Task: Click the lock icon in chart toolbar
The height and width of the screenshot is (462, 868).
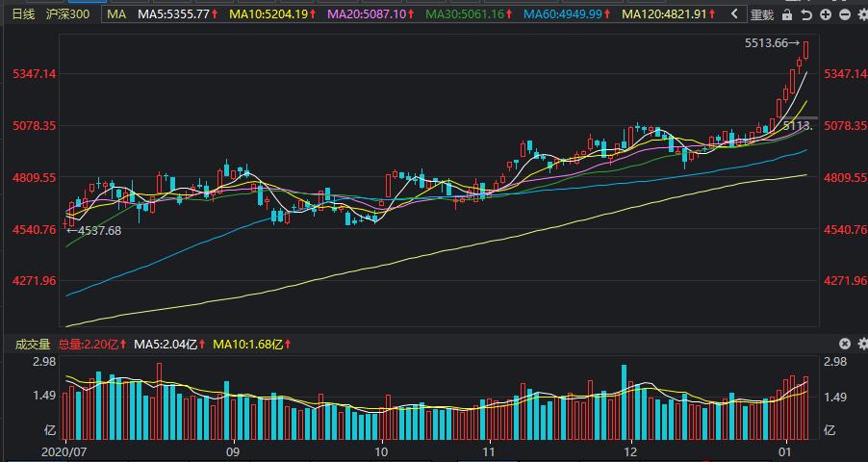Action: (786, 15)
